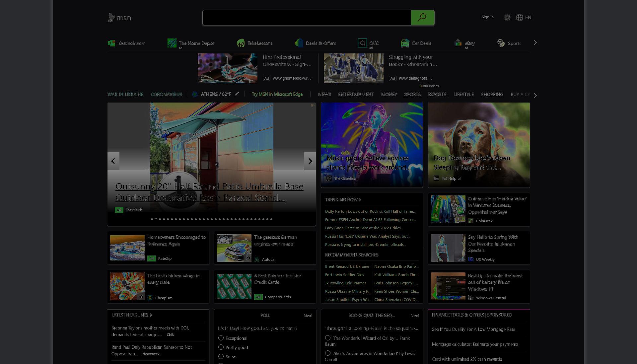Open the EN language selector
This screenshot has width=637, height=364.
pos(528,18)
